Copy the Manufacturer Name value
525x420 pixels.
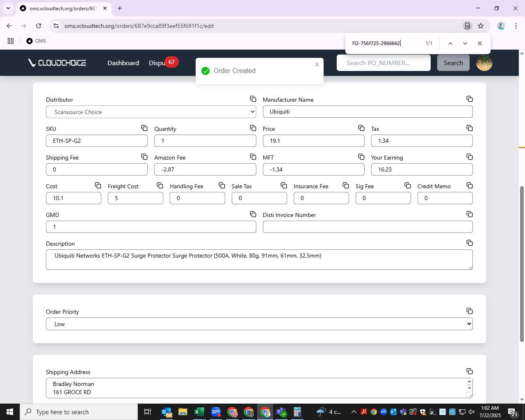coord(470,99)
